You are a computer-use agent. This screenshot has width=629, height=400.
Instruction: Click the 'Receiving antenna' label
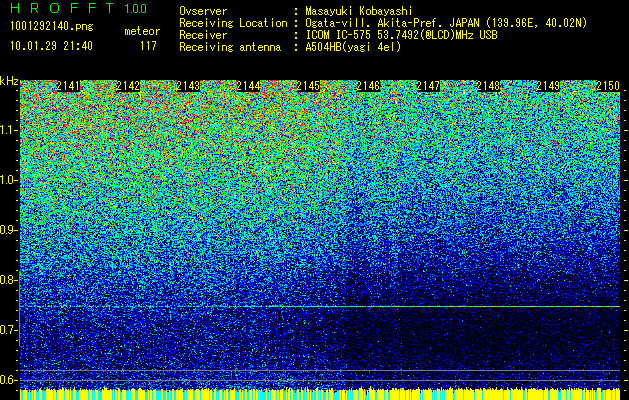tap(230, 47)
